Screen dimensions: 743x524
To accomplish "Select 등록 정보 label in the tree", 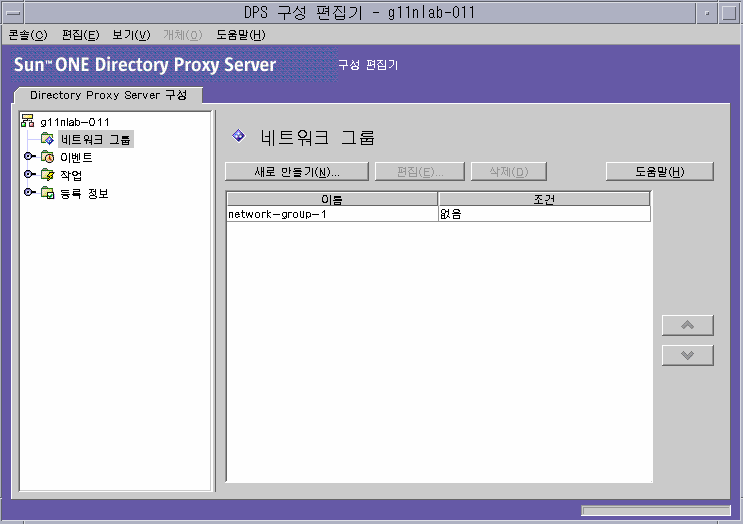I will [x=84, y=193].
